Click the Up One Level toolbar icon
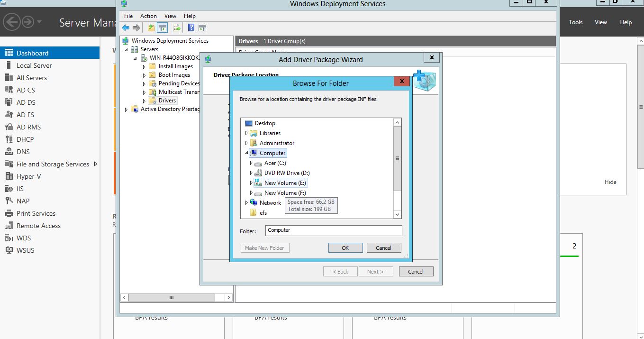This screenshot has height=339, width=644. pyautogui.click(x=151, y=28)
